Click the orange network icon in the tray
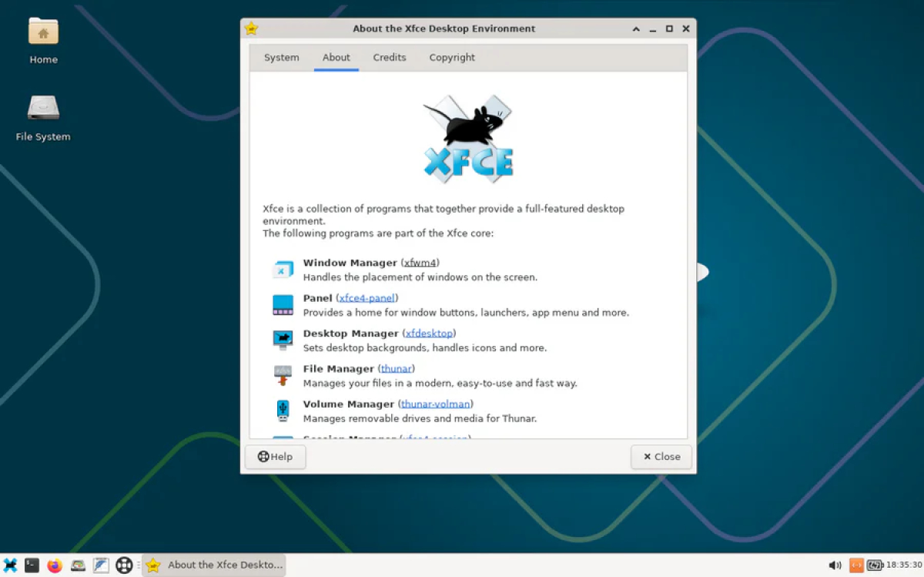 [x=856, y=565]
